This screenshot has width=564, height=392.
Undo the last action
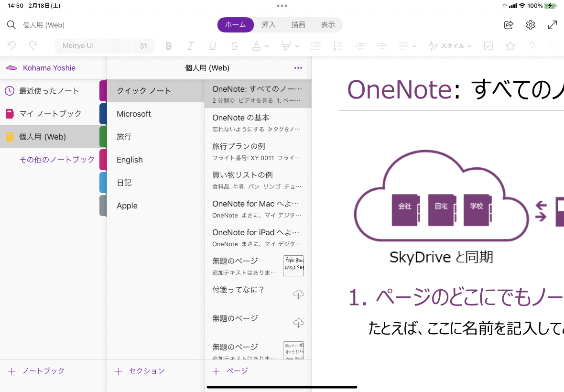pos(11,46)
